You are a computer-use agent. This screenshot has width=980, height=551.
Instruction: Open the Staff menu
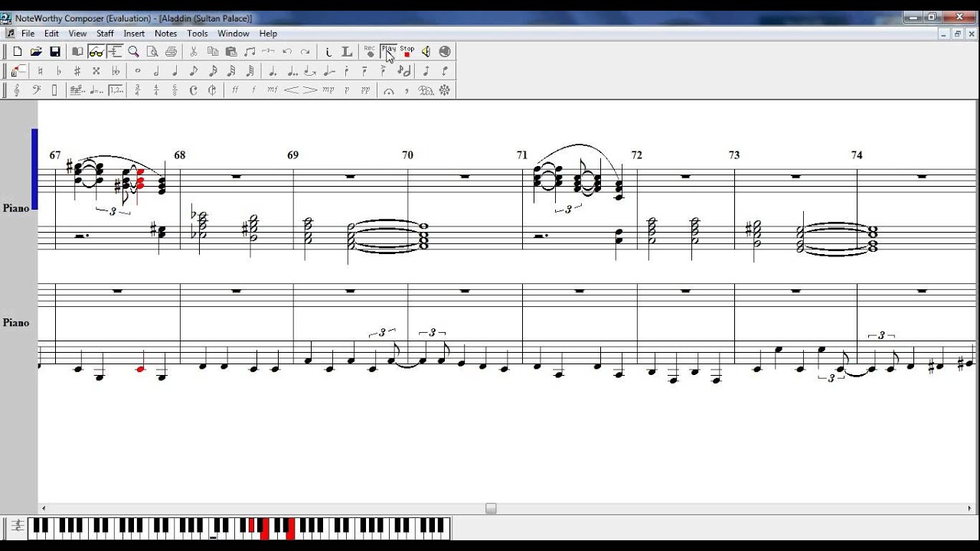pyautogui.click(x=105, y=34)
